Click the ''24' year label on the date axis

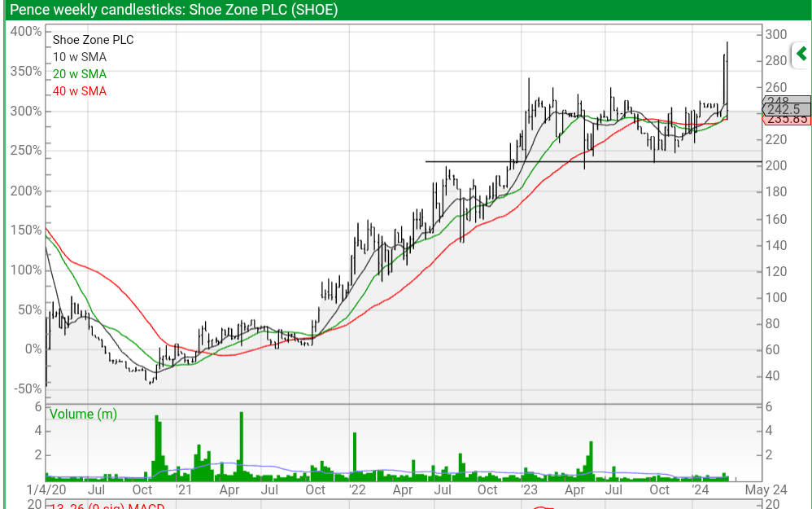(x=701, y=489)
